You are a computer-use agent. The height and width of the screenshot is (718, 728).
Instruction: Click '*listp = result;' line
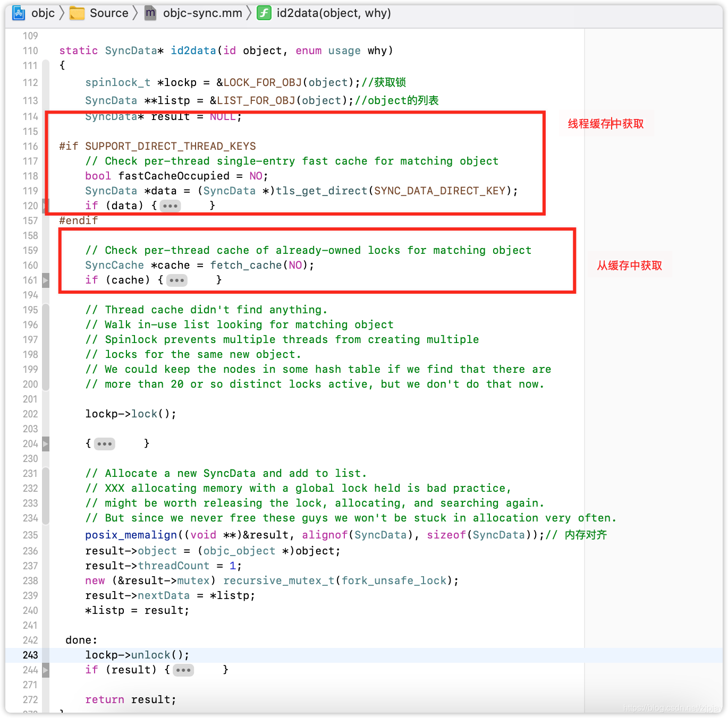point(137,610)
